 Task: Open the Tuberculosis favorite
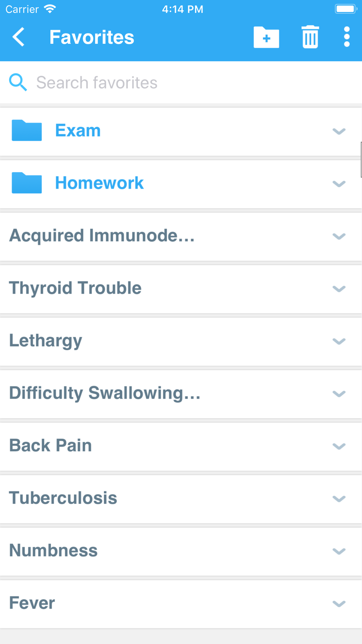(x=181, y=499)
